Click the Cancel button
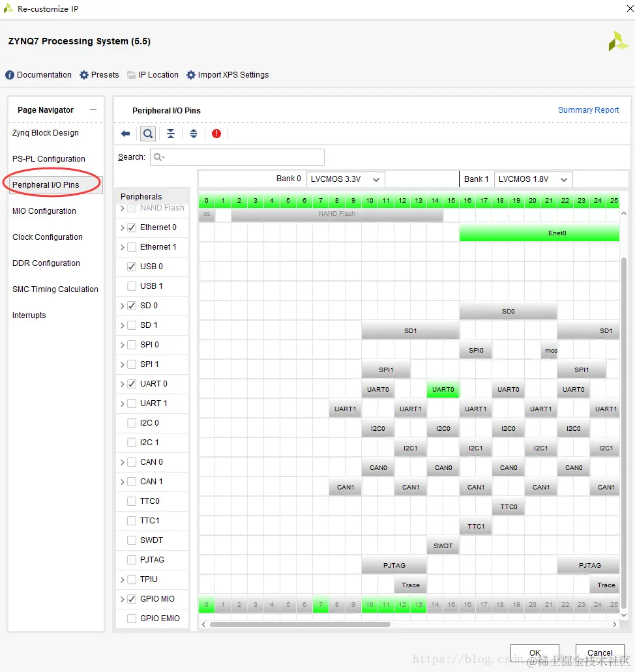 pyautogui.click(x=600, y=653)
